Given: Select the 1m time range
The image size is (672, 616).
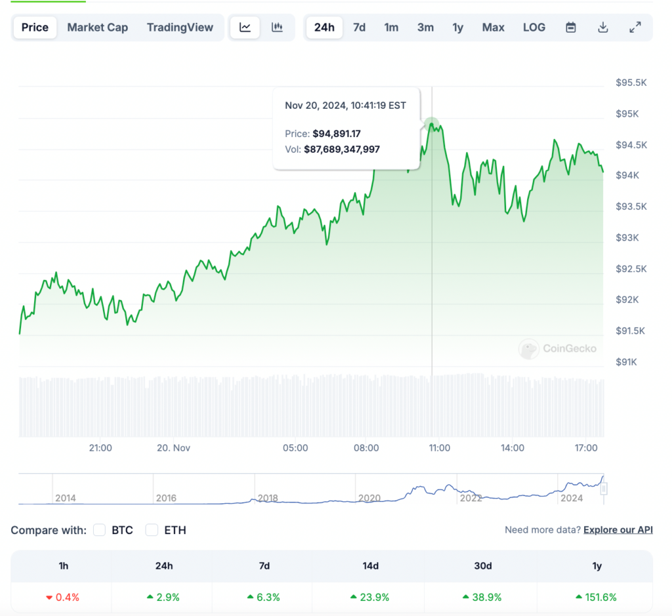Looking at the screenshot, I should (391, 28).
